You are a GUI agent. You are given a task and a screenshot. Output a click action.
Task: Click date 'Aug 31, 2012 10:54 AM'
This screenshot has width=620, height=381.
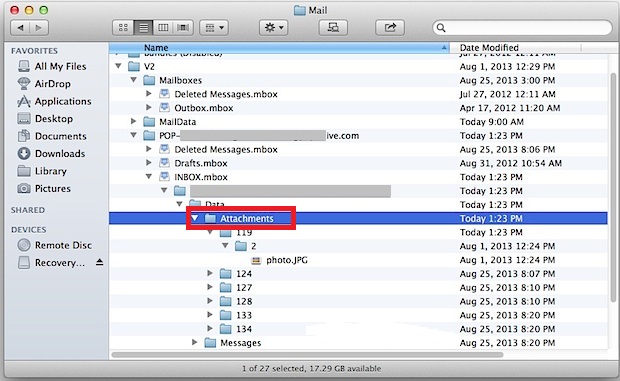point(510,163)
